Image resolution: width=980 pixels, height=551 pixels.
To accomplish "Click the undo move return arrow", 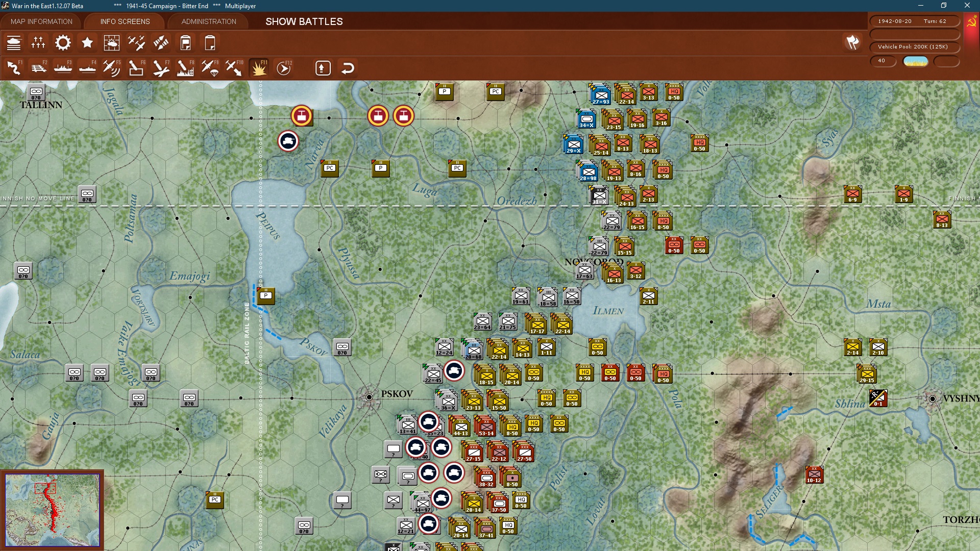I will (348, 68).
